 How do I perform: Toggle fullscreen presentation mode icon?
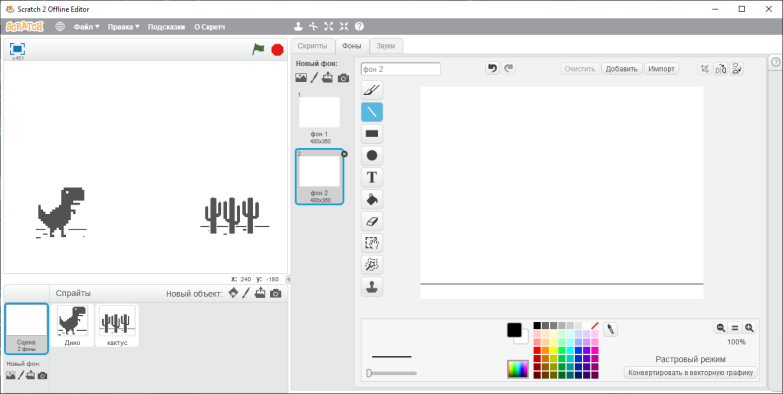(17, 48)
